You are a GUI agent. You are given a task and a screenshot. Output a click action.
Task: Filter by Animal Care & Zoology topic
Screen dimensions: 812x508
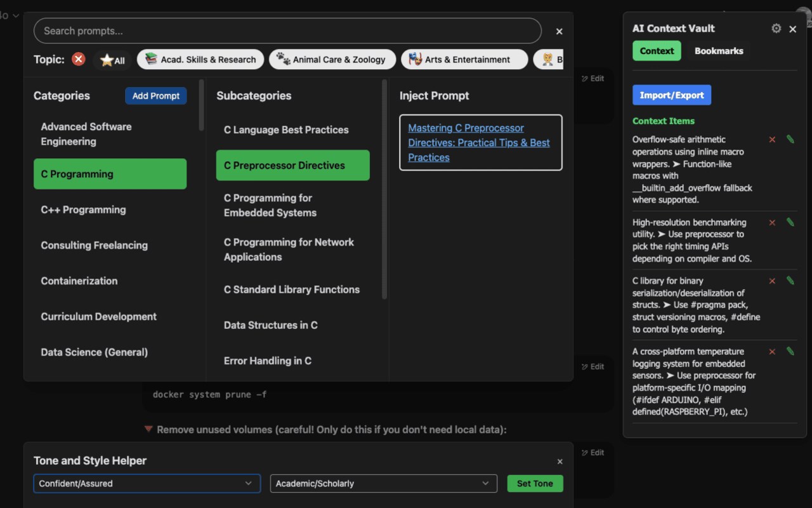332,60
